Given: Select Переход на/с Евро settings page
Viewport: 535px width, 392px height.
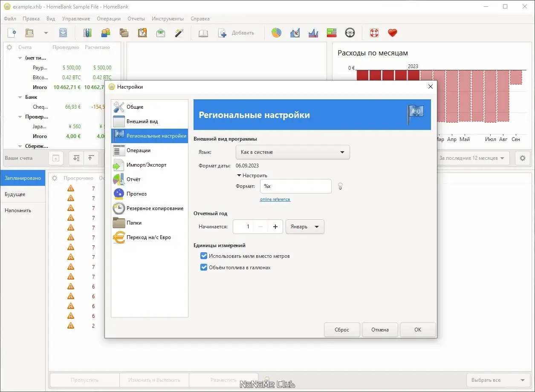Looking at the screenshot, I should (x=150, y=237).
